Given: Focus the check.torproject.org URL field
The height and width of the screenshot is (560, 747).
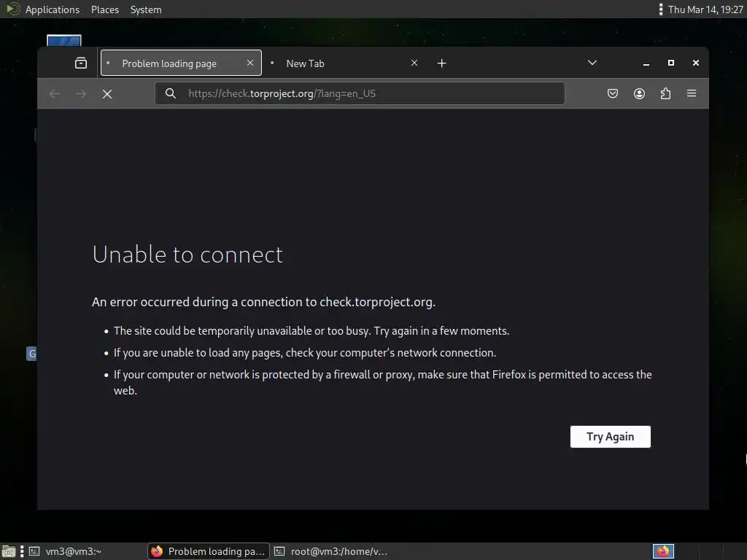Looking at the screenshot, I should (x=360, y=93).
